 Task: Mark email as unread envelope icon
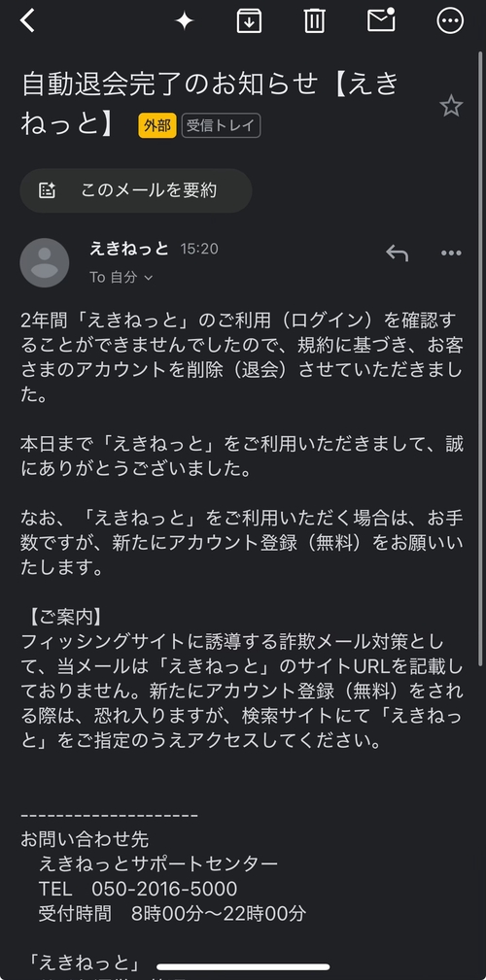[x=381, y=20]
